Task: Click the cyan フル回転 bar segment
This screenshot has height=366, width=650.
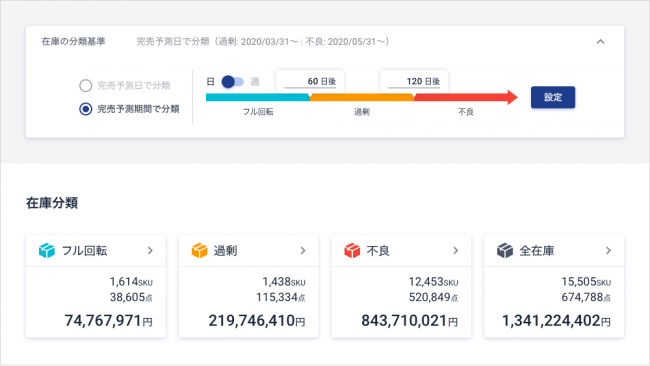Action: click(258, 97)
